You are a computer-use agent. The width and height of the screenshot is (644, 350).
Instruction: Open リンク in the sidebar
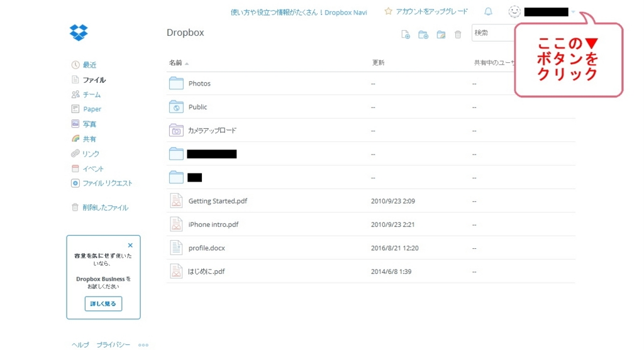click(x=91, y=153)
